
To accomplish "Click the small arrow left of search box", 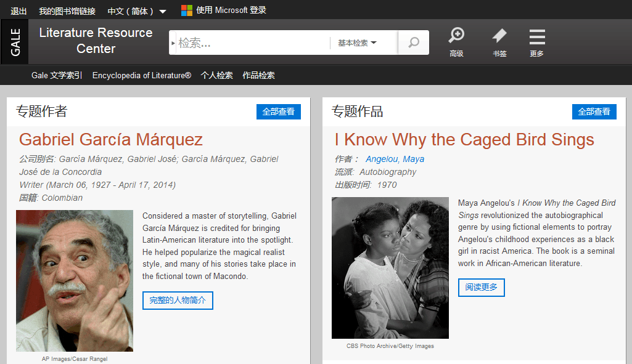I will point(173,43).
